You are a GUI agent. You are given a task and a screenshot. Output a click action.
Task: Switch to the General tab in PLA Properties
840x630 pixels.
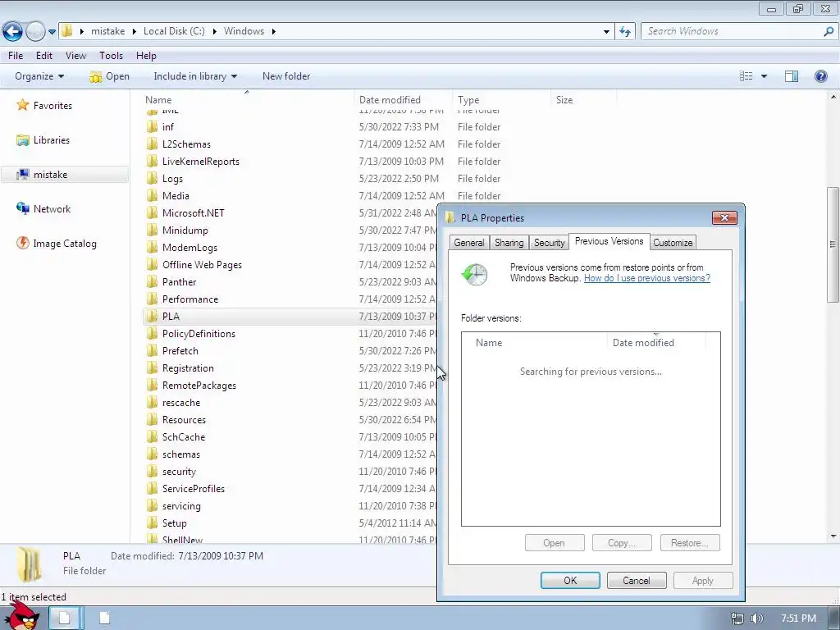coord(468,243)
